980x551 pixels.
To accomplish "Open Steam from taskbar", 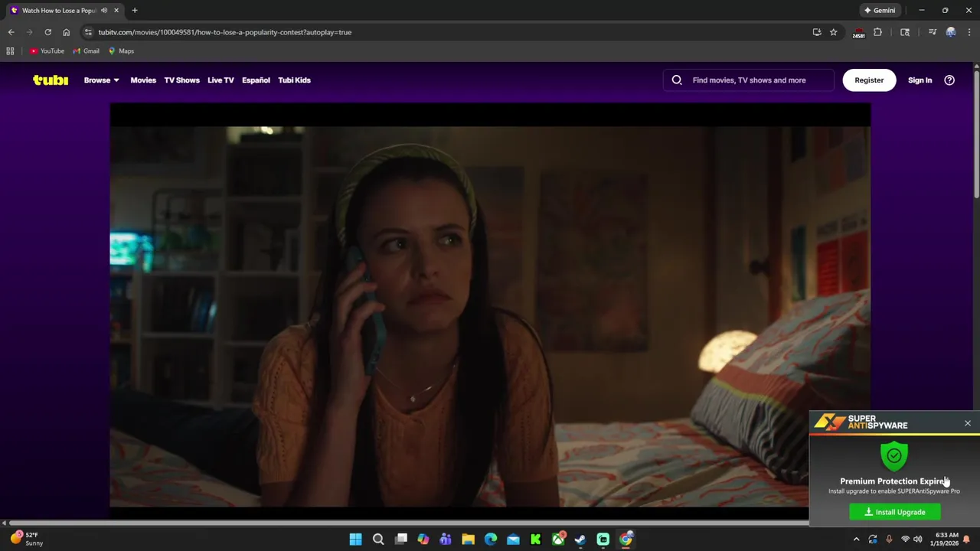I will (580, 540).
